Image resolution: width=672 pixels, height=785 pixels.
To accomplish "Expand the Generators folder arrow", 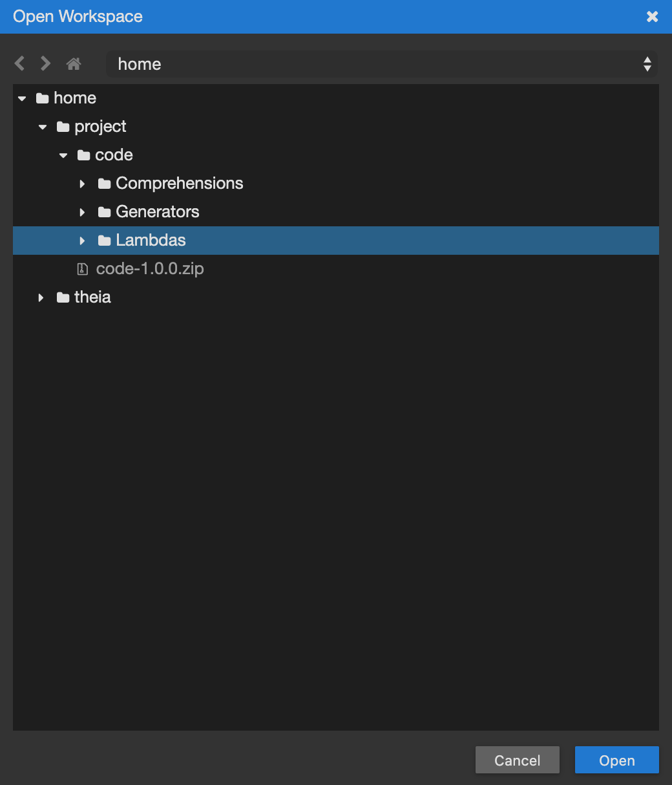I will (82, 212).
